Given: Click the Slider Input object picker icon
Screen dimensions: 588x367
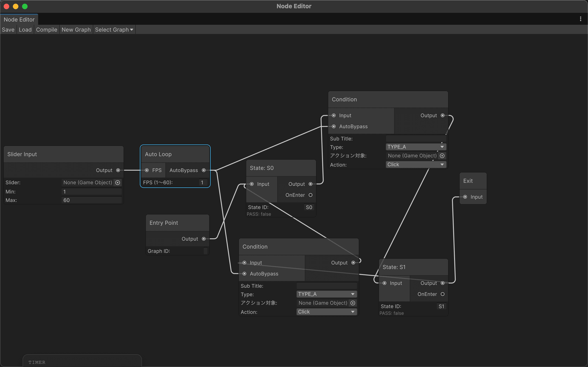Looking at the screenshot, I should (118, 183).
